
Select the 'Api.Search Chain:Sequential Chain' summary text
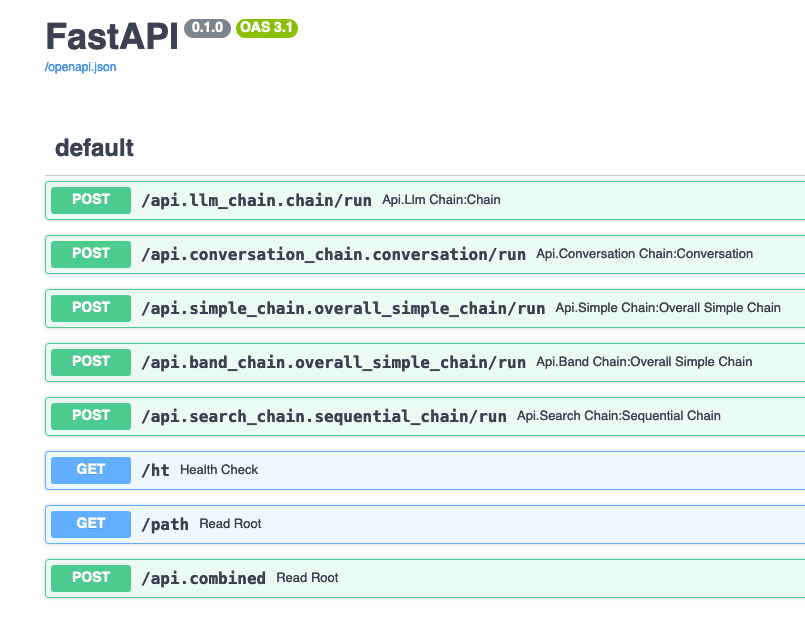click(x=619, y=416)
